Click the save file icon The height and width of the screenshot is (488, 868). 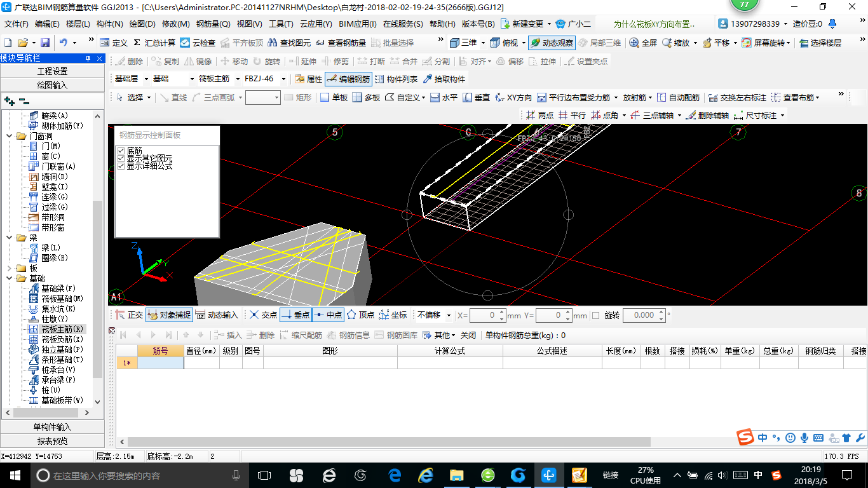point(45,43)
